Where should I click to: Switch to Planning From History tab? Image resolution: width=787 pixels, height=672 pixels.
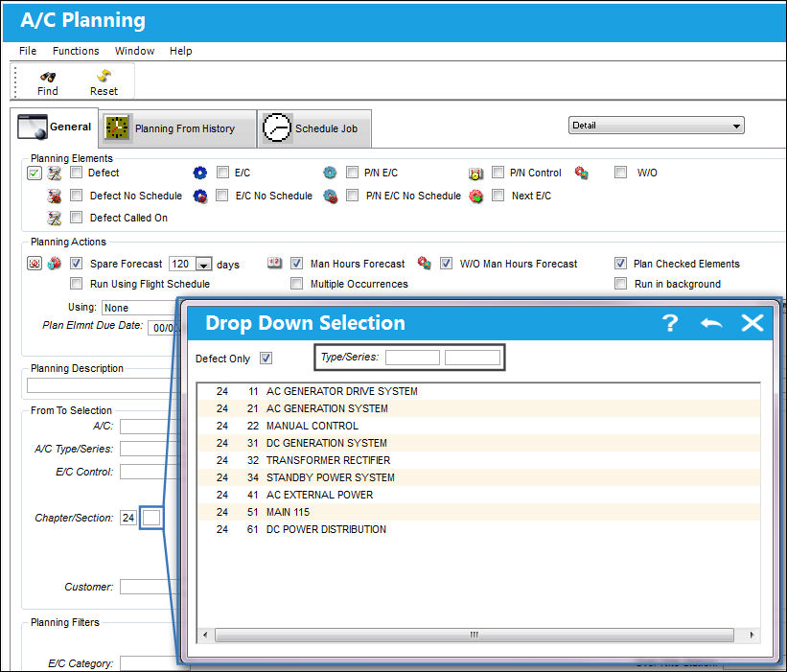[177, 128]
